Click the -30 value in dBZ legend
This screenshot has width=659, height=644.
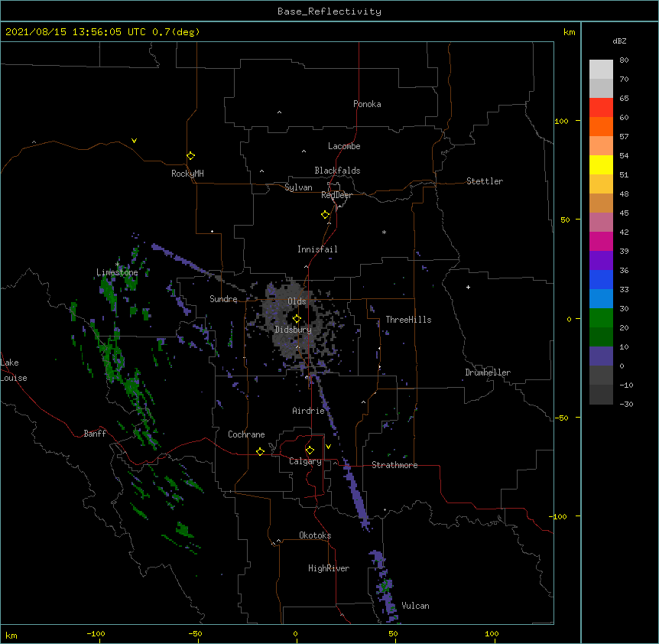626,404
